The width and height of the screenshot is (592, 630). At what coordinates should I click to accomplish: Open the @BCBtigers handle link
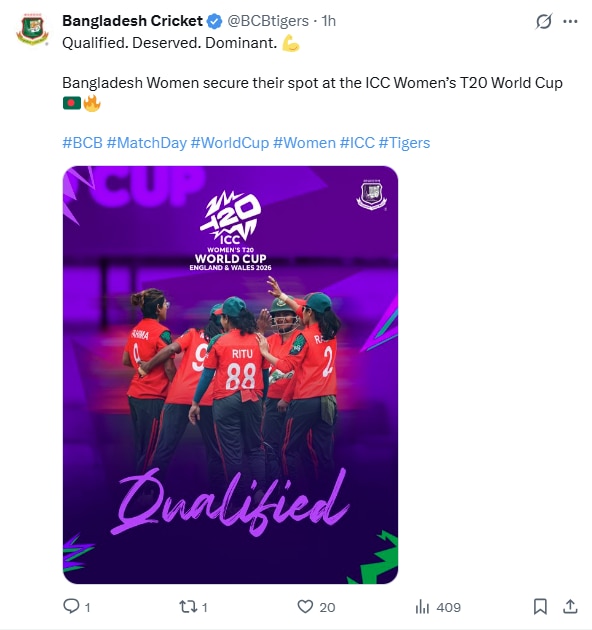point(268,21)
